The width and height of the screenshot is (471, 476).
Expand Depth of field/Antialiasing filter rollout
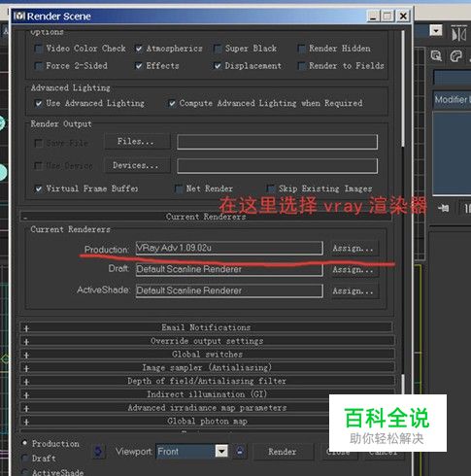pyautogui.click(x=207, y=381)
